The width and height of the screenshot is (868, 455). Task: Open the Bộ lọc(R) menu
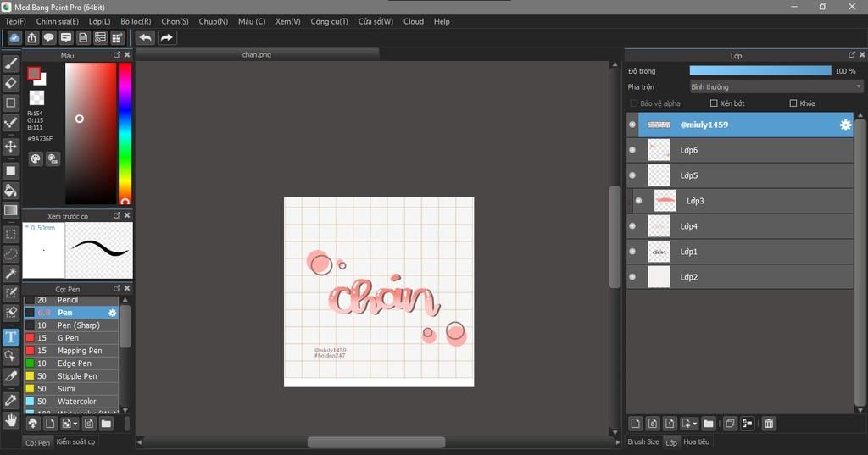pyautogui.click(x=136, y=21)
